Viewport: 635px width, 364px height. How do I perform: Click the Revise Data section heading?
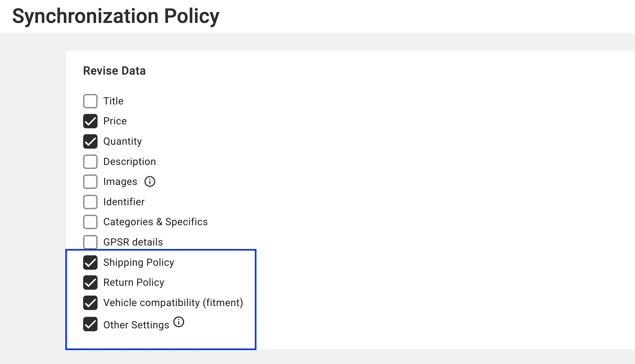coord(114,71)
